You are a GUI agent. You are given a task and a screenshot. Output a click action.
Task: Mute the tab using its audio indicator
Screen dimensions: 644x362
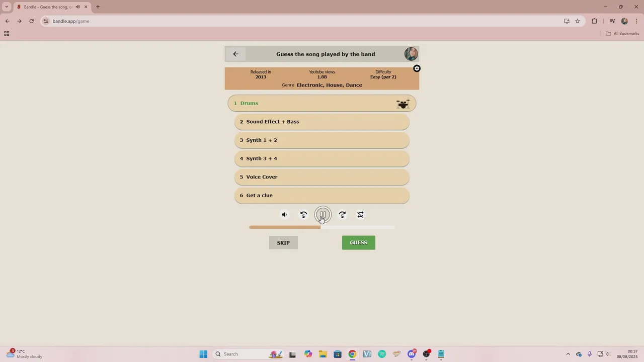click(77, 7)
